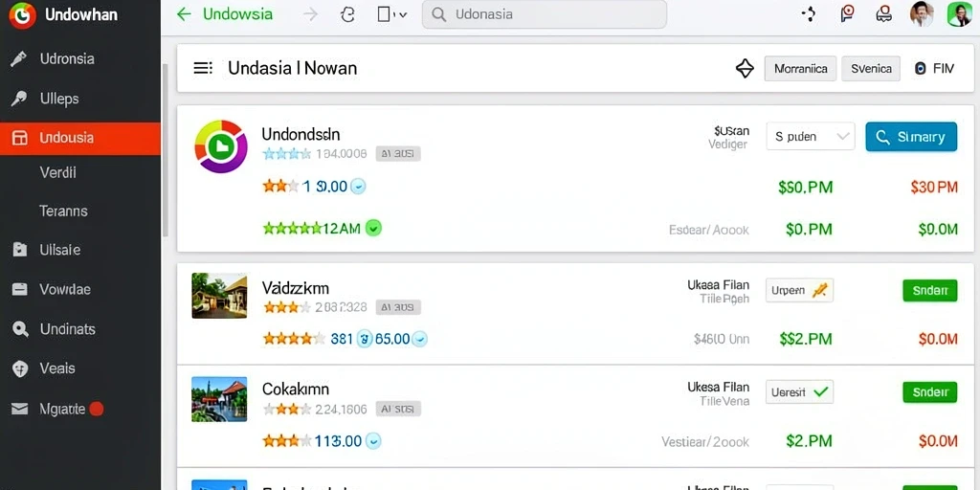Open the Mgiatite envelope icon in sidebar
980x490 pixels.
point(20,409)
